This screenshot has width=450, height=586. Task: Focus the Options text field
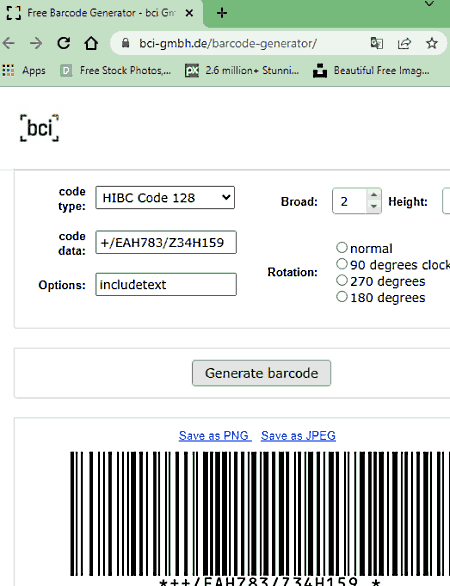point(166,284)
